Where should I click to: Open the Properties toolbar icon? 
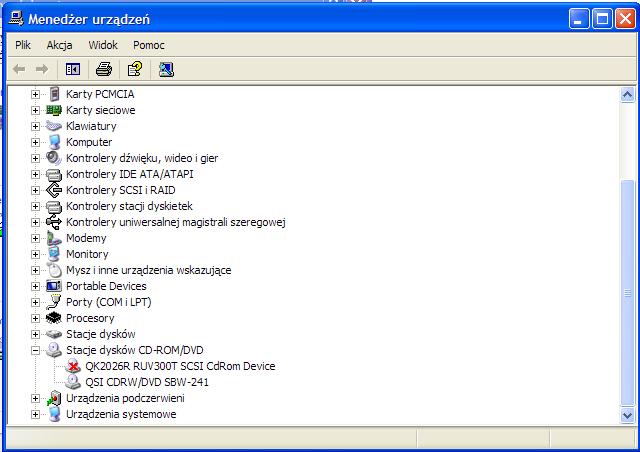[x=135, y=69]
